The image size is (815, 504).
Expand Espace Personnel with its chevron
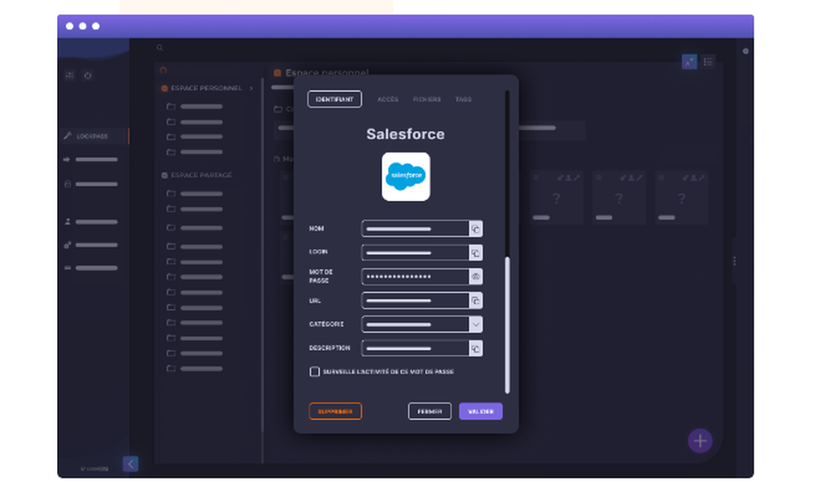pos(252,88)
